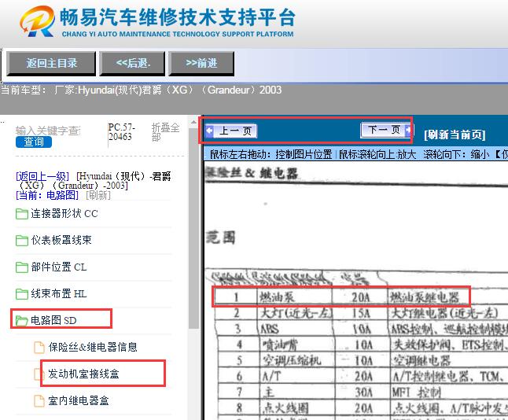This screenshot has width=508, height=420.
Task: Click document icon beside 室内继电器盒
Action: click(x=39, y=401)
